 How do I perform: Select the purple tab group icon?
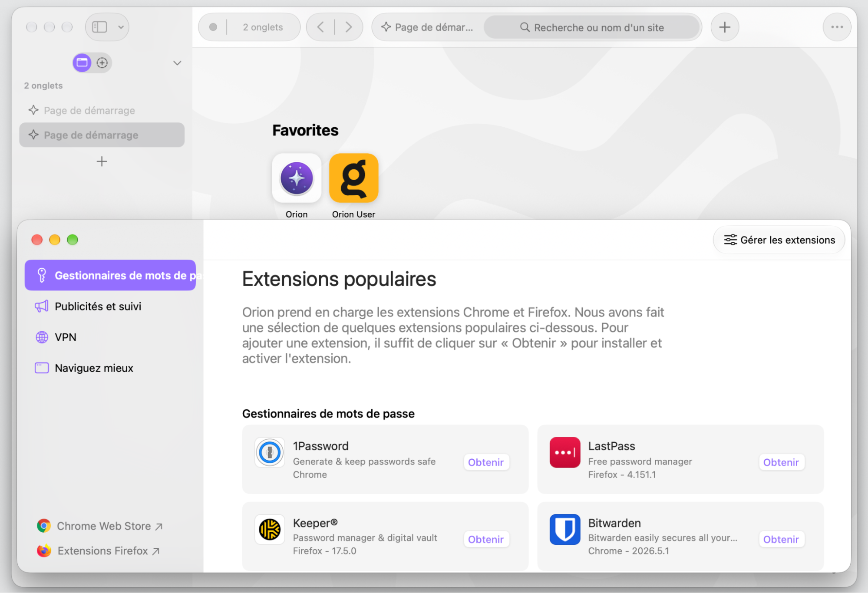tap(82, 63)
